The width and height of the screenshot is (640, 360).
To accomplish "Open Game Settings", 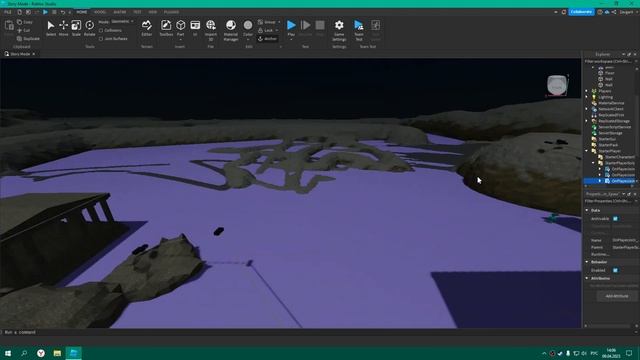I will (x=339, y=30).
